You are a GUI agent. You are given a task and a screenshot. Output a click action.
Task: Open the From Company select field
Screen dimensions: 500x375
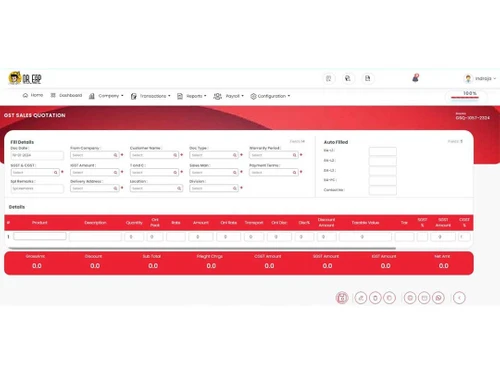(x=95, y=155)
